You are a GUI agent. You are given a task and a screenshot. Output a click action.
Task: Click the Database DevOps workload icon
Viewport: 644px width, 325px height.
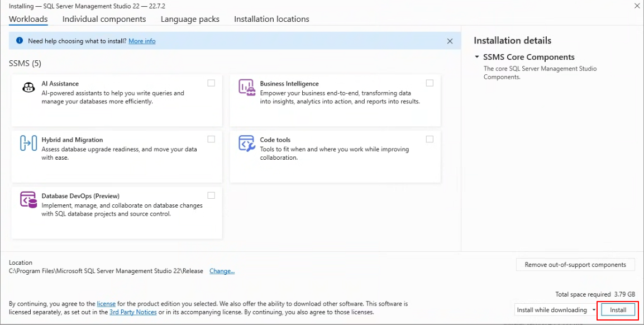(x=28, y=200)
